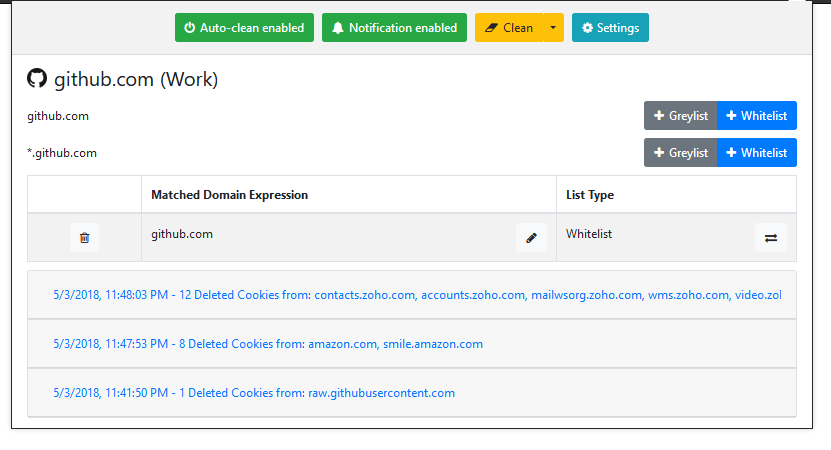
Task: Add *.github.com to the Whitelist
Action: pos(757,153)
